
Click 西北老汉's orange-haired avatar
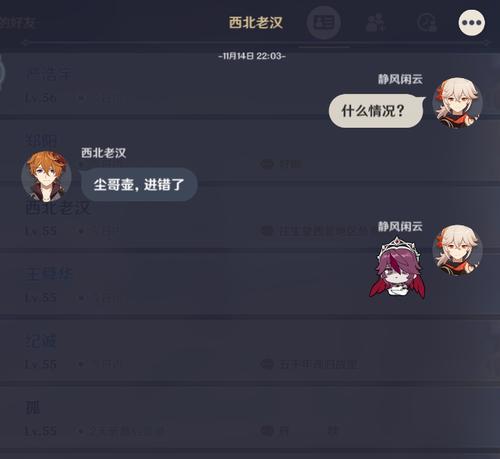click(46, 177)
